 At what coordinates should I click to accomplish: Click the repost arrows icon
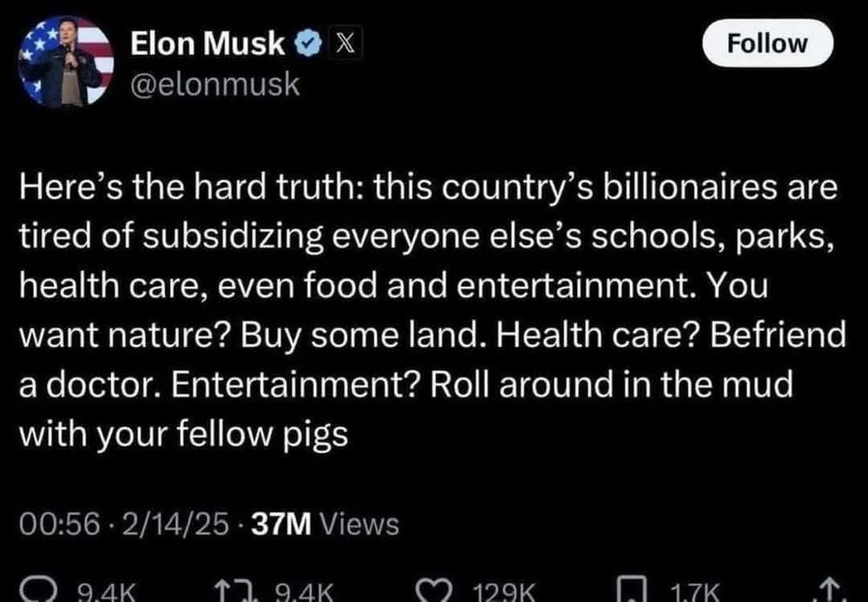(x=230, y=590)
